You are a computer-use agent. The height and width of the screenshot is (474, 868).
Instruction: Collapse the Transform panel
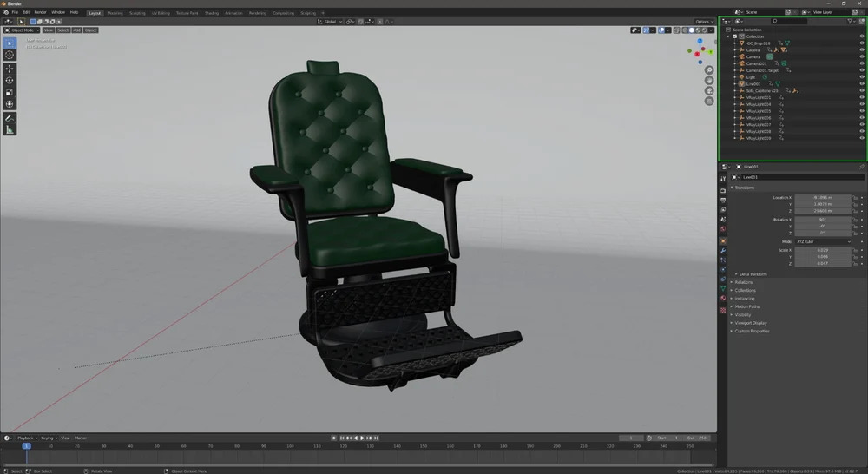click(x=743, y=188)
